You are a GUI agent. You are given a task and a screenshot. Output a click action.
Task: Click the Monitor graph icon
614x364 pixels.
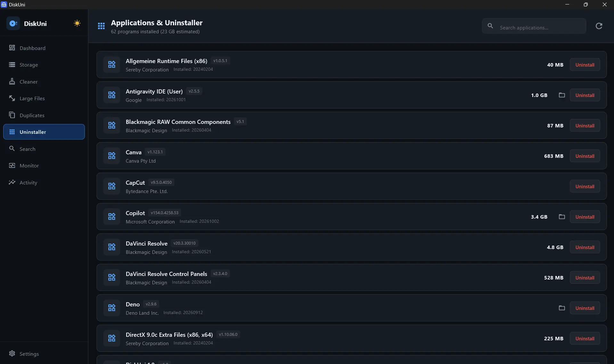point(12,166)
